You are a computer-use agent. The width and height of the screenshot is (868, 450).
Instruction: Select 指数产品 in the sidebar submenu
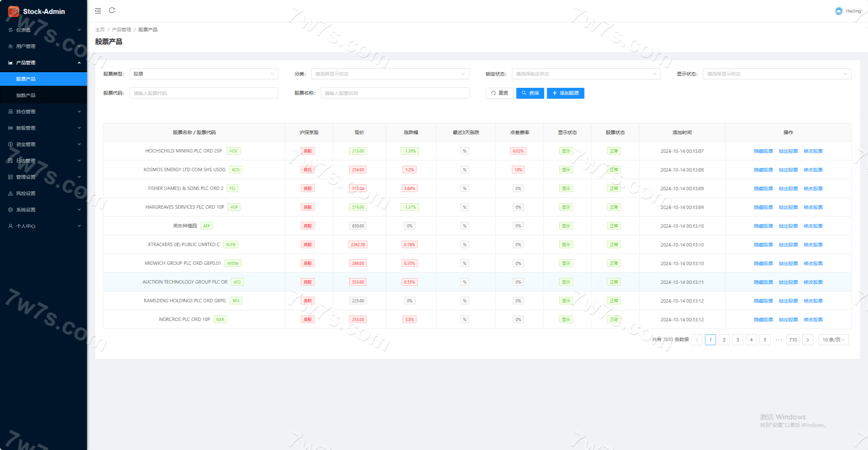[26, 95]
